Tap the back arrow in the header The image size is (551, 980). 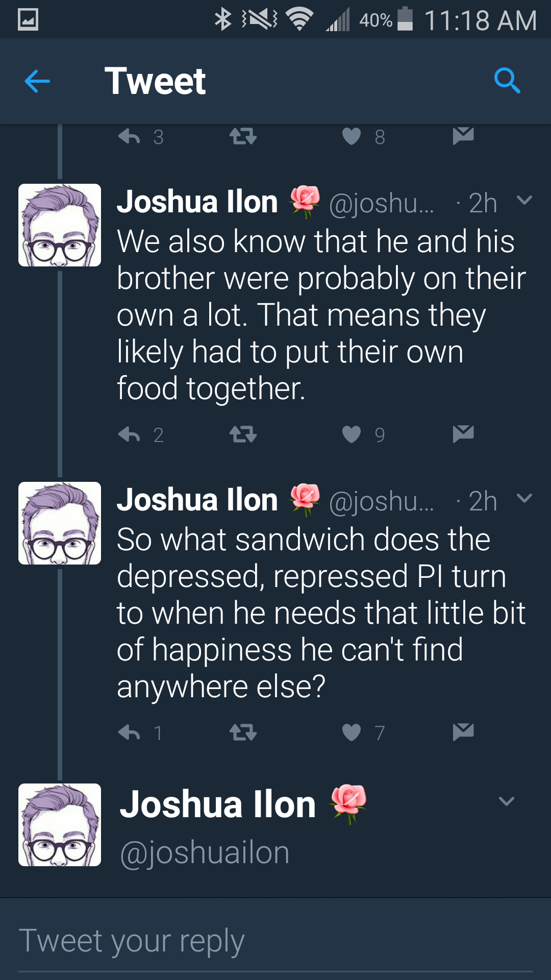coord(37,81)
